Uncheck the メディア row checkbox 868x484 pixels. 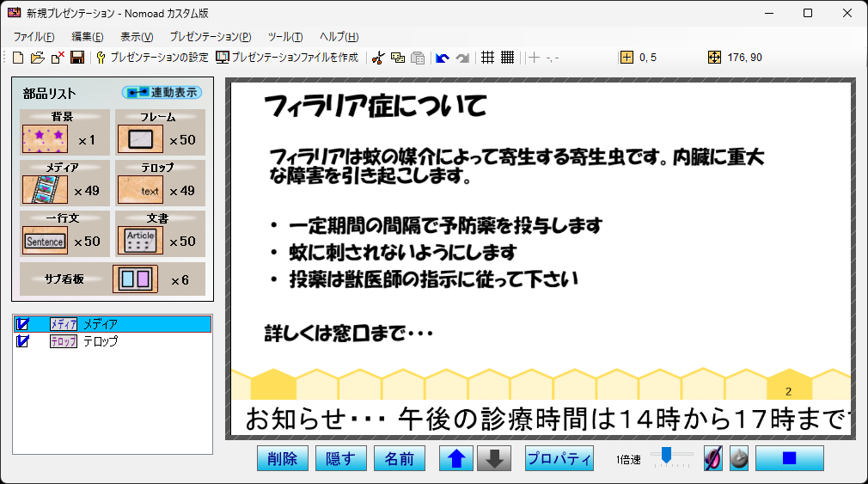pyautogui.click(x=22, y=324)
